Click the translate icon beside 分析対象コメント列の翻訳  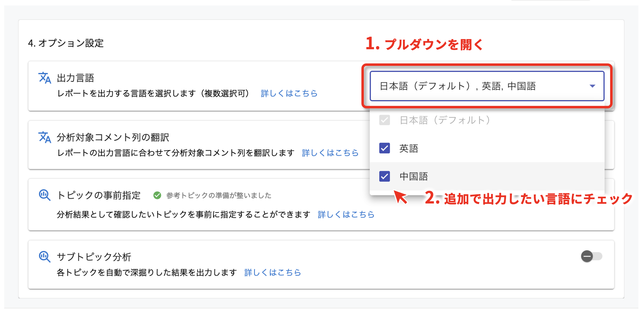click(x=45, y=137)
